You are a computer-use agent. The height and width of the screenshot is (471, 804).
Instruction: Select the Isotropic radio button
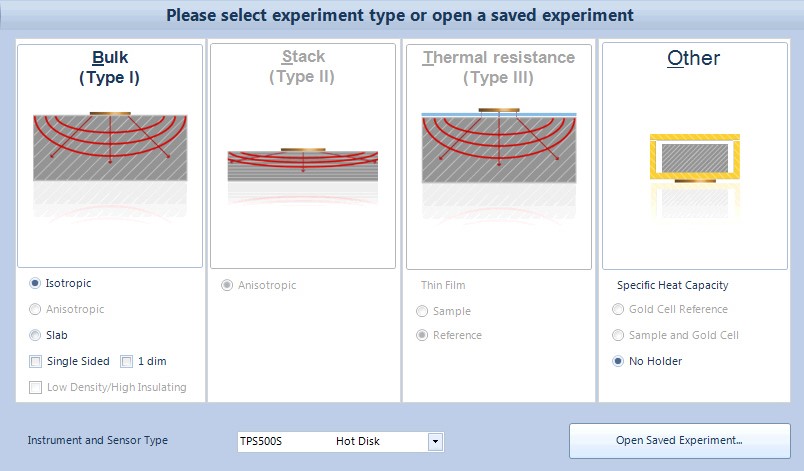36,284
